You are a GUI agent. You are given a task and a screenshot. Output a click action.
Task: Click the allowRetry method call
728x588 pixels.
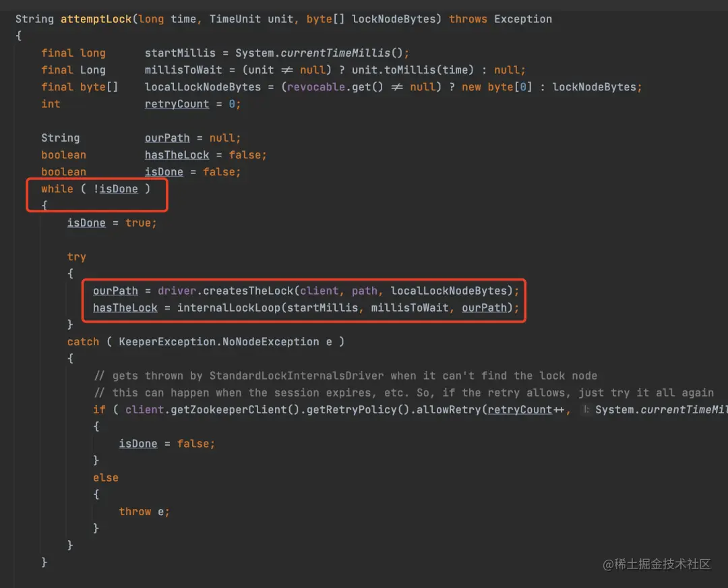[x=448, y=410]
